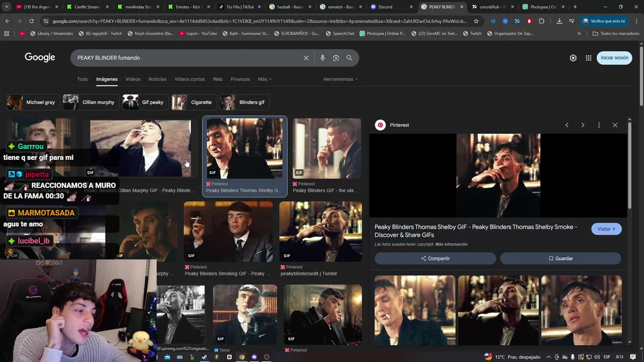Viewport: 644px width, 362px height.
Task: Open the peakyblindersedit Tumblr thumbnail
Action: click(320, 232)
